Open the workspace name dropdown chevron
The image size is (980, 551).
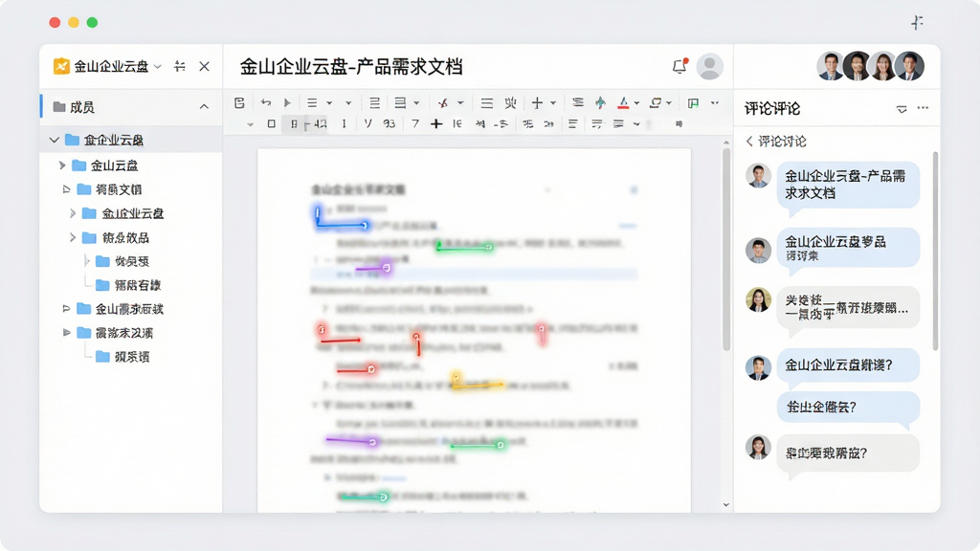(x=158, y=66)
